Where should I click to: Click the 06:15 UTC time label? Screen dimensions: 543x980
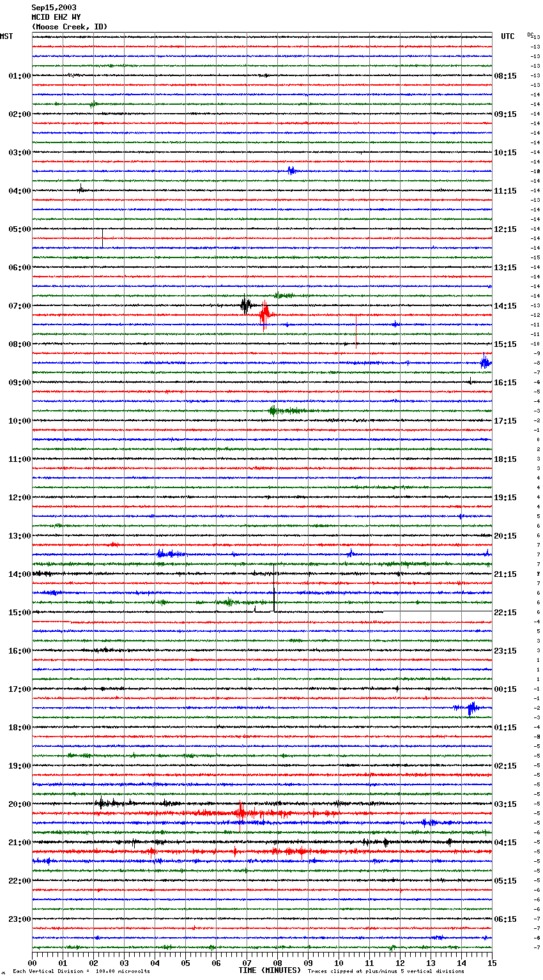tap(505, 919)
